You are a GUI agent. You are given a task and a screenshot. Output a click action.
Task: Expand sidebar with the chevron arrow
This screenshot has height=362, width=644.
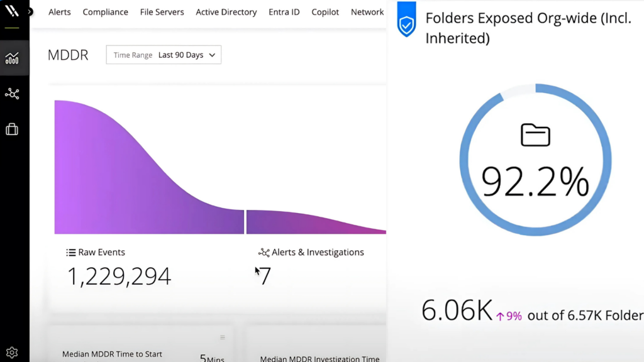tap(30, 12)
